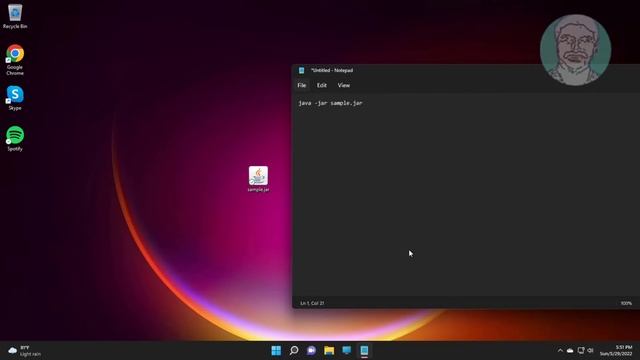This screenshot has width=640, height=360.
Task: Open the weather widget showing Light rain
Action: pyautogui.click(x=24, y=351)
